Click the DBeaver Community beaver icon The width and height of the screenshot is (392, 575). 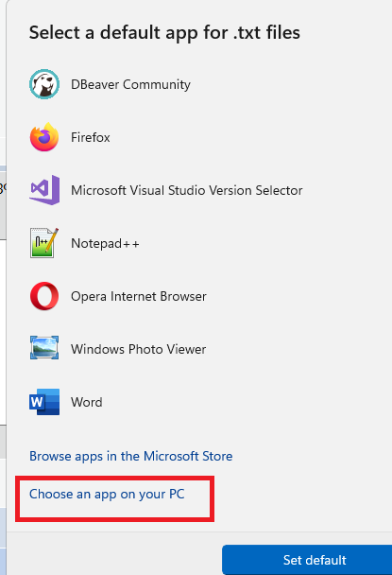(x=44, y=84)
